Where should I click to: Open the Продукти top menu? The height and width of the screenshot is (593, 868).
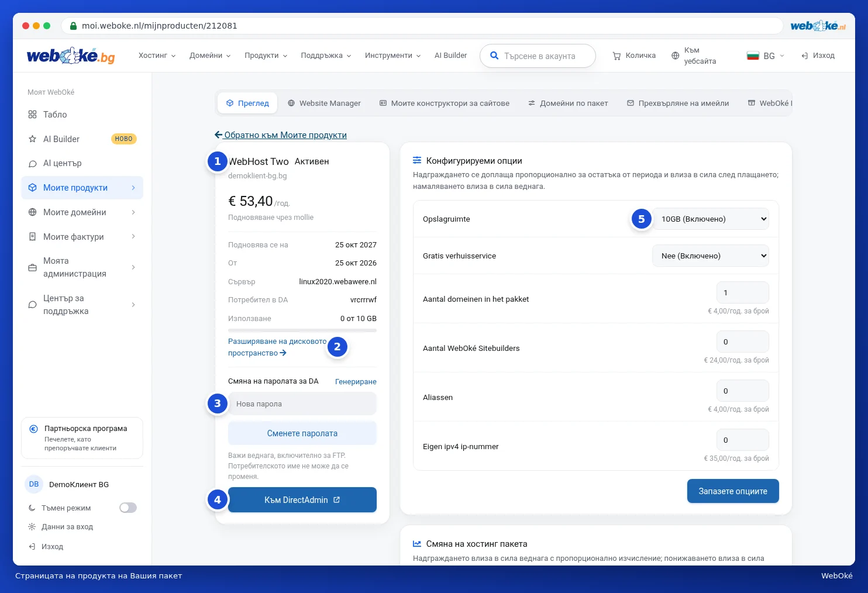(266, 56)
